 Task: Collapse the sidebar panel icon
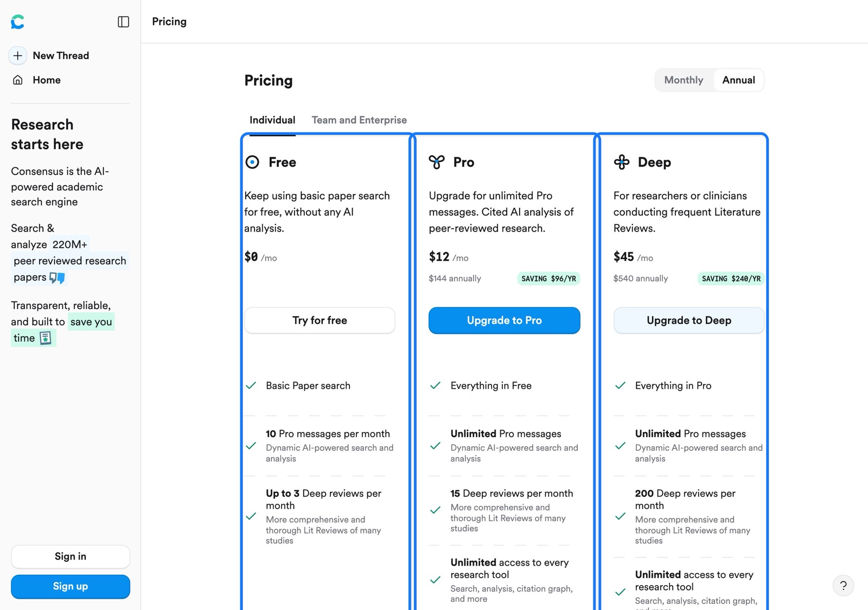point(124,22)
